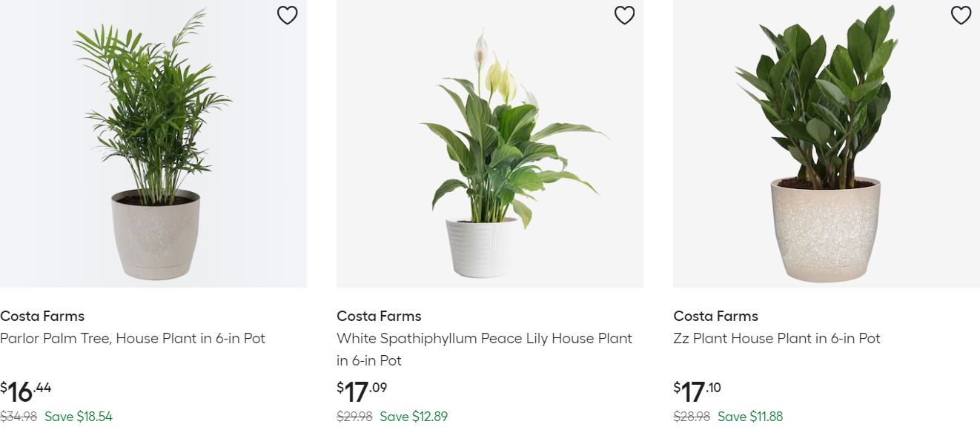Click the $16.44 price
Screen dimensions: 980x427
pos(27,391)
